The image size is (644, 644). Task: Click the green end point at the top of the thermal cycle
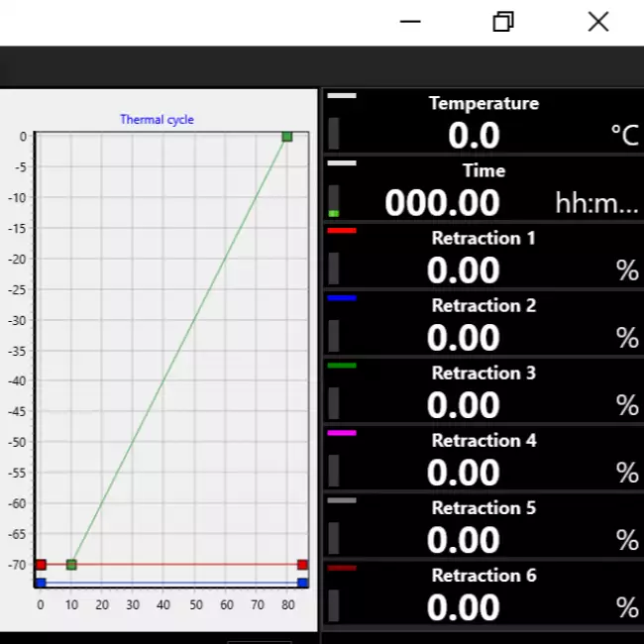tap(286, 136)
